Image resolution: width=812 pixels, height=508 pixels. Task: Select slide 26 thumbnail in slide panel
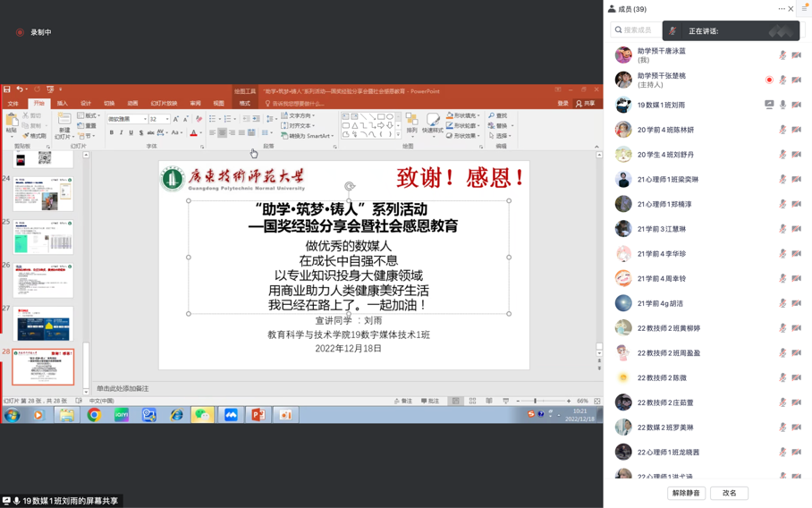43,281
